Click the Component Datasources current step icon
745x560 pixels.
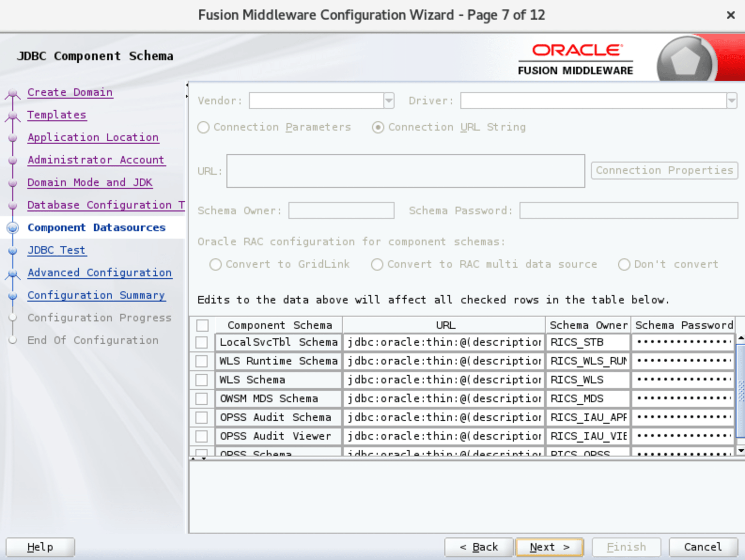[x=13, y=228]
